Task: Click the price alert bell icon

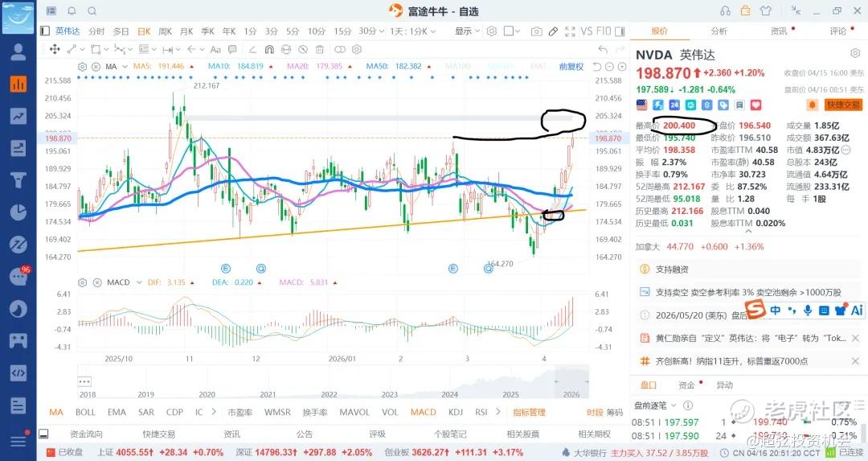Action: pos(812,105)
